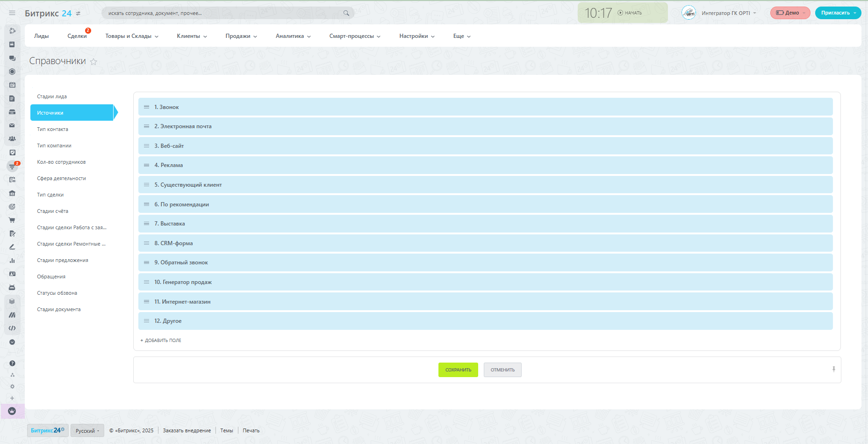Expand the Аналитика dropdown menu
This screenshot has height=444, width=868.
[x=293, y=36]
